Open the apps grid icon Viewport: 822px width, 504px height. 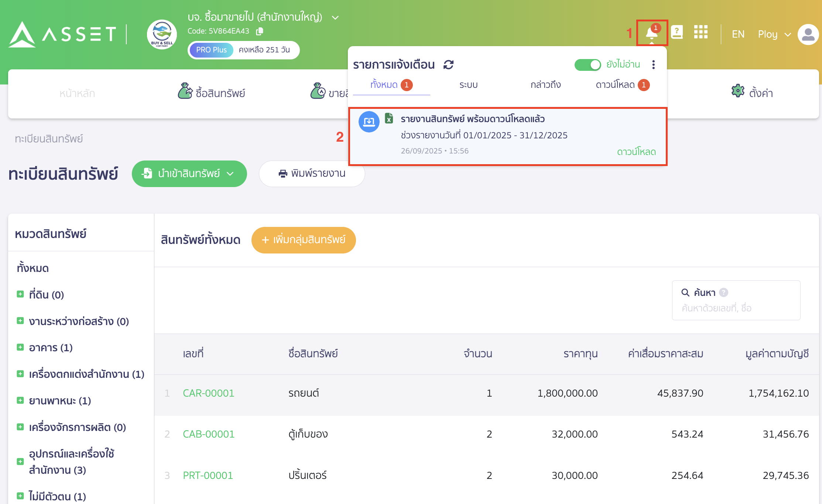tap(701, 33)
